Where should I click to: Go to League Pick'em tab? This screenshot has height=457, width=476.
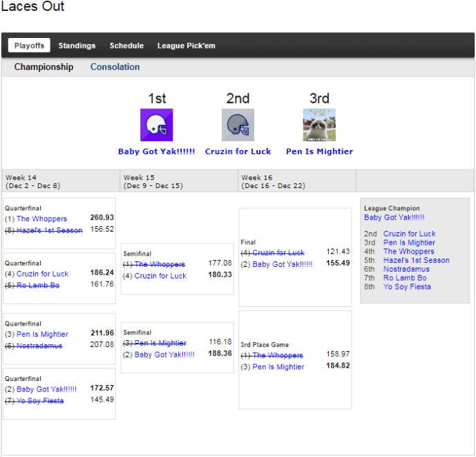pos(186,46)
